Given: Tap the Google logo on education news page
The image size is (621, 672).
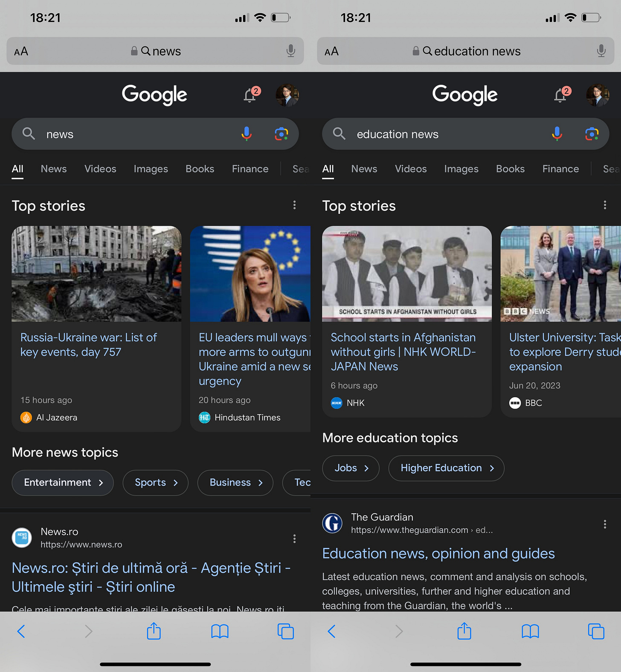Looking at the screenshot, I should point(465,94).
